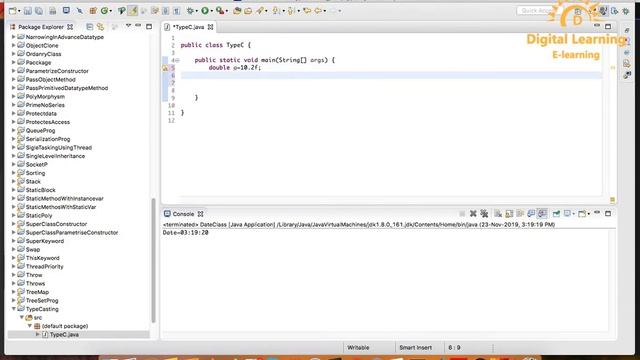Expand the TypeC.java tree node
The height and width of the screenshot is (360, 640).
tap(38, 334)
